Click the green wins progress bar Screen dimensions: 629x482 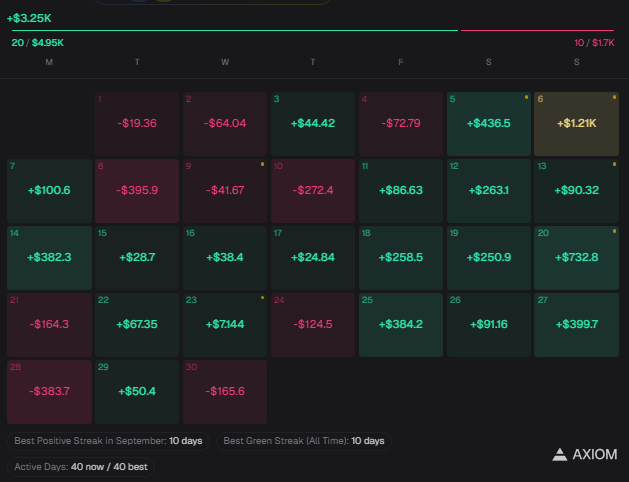[235, 30]
